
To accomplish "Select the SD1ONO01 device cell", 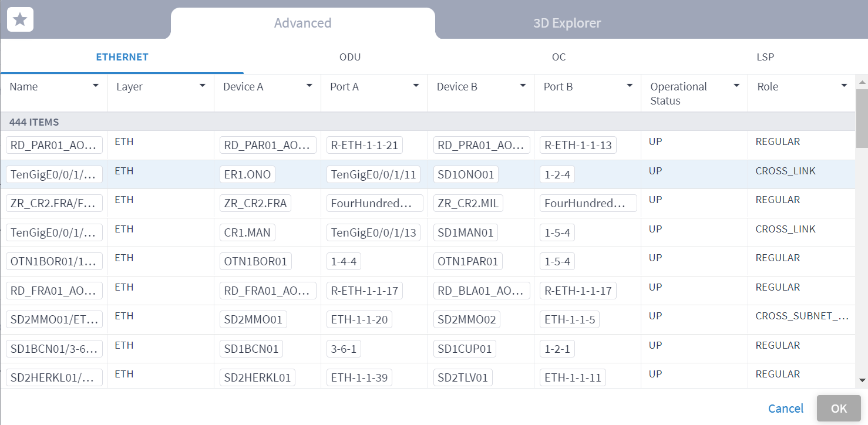I will click(467, 174).
